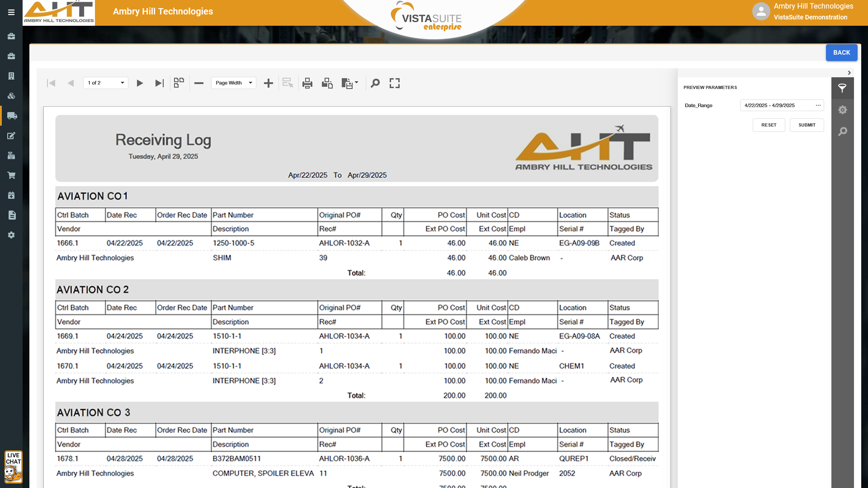
Task: Open the search magnifier in toolbar
Action: pyautogui.click(x=375, y=83)
